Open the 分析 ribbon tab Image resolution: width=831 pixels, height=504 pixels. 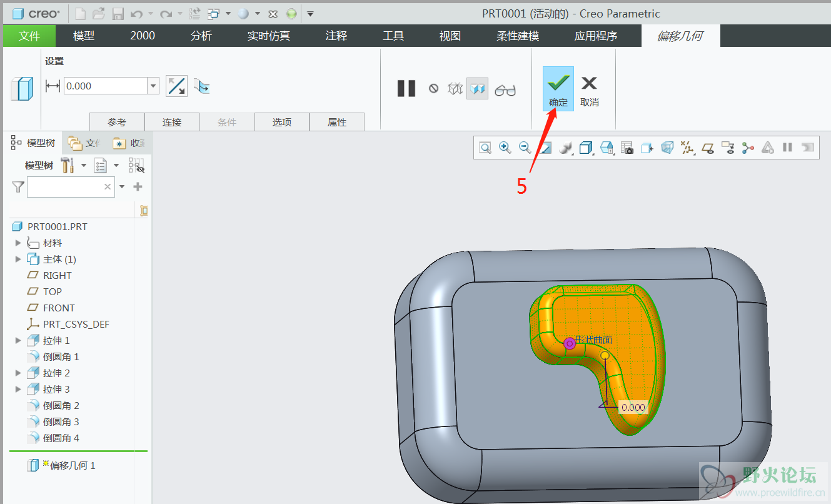point(201,36)
